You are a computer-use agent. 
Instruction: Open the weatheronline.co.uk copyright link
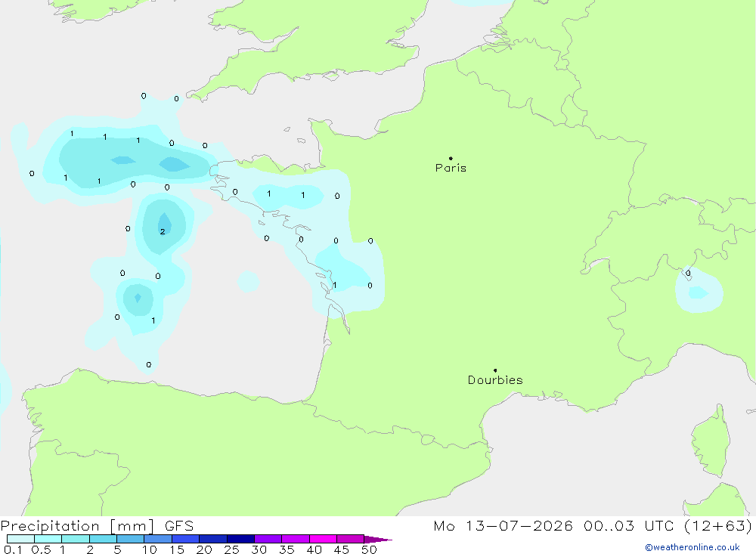pos(692,547)
